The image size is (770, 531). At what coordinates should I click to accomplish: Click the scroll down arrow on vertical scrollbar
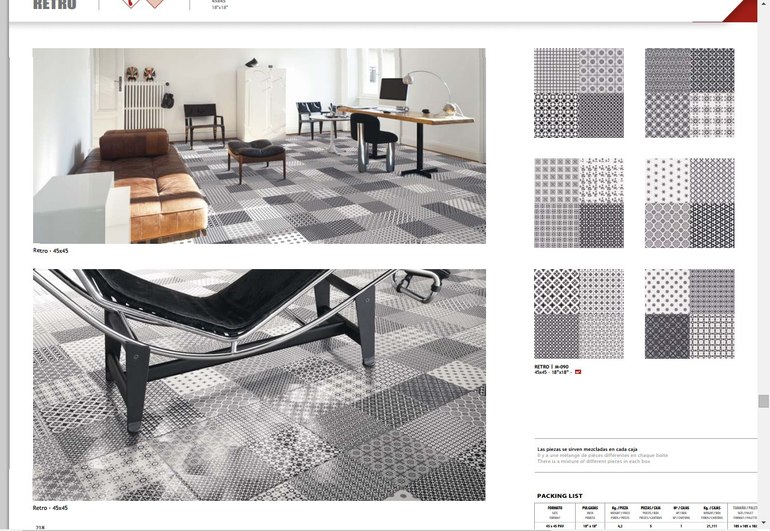[764, 522]
